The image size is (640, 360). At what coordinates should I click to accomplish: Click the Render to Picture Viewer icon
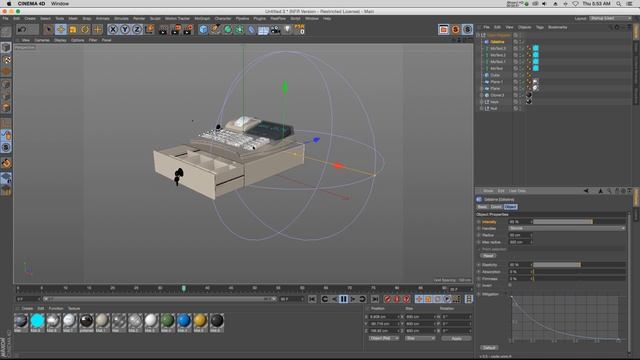(x=176, y=29)
